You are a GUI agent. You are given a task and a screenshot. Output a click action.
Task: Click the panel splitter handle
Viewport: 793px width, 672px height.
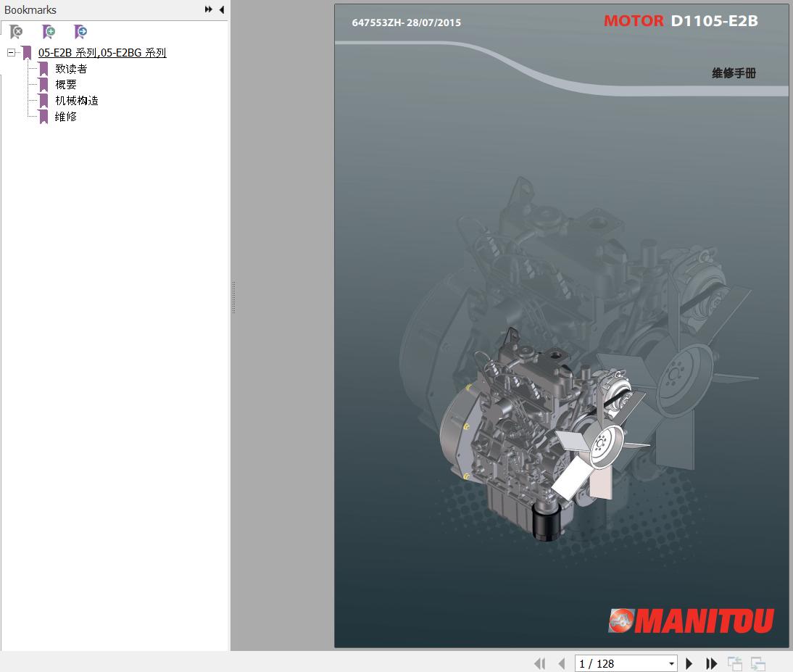click(x=233, y=297)
